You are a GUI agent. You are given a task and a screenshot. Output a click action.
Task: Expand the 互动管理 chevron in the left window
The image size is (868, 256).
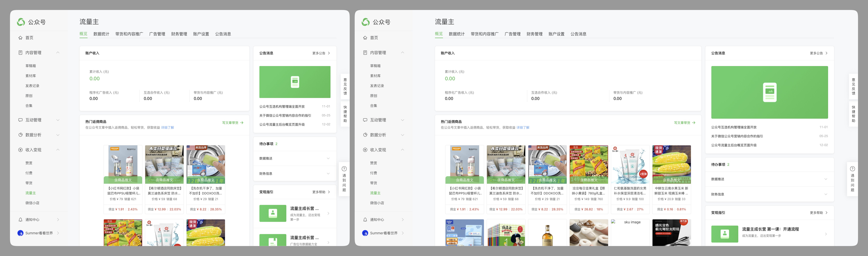(x=58, y=120)
